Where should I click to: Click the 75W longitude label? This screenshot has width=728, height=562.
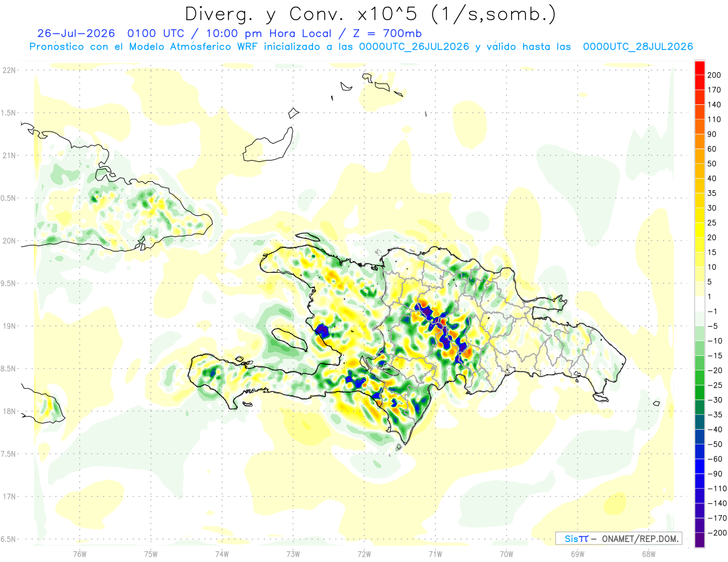coord(150,554)
